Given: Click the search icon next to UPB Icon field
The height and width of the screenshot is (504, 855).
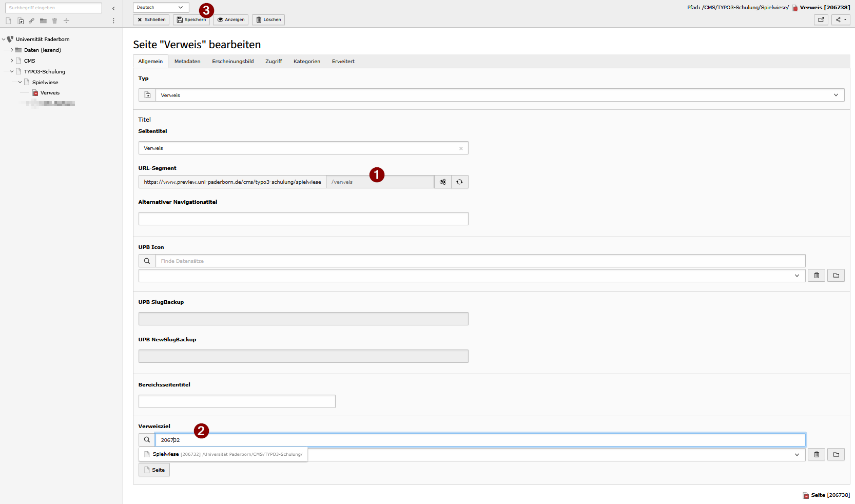Looking at the screenshot, I should pyautogui.click(x=147, y=261).
